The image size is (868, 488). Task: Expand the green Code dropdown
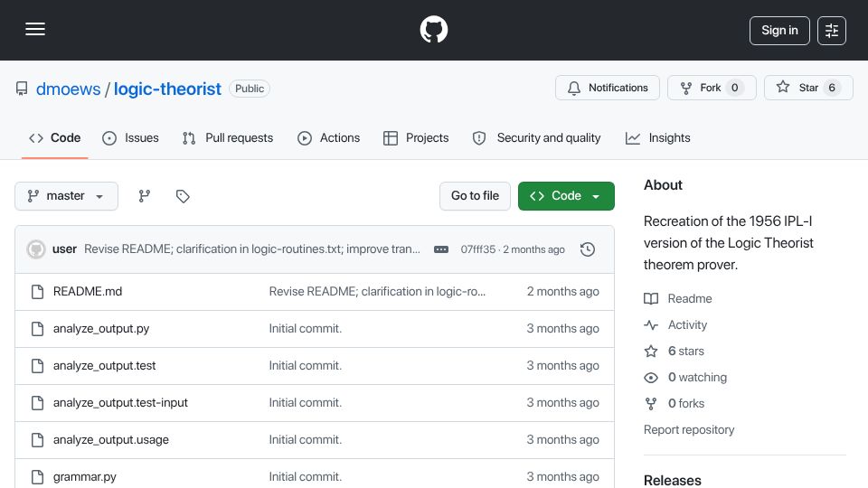(566, 196)
